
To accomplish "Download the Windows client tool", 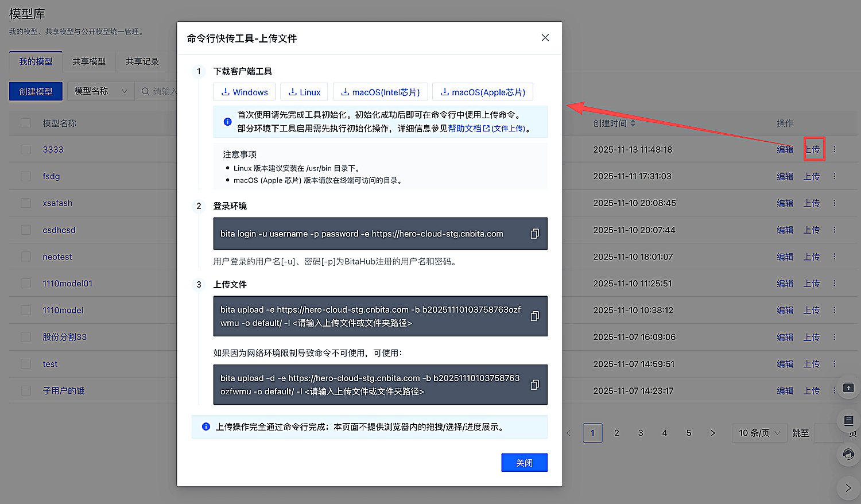I will pos(245,92).
